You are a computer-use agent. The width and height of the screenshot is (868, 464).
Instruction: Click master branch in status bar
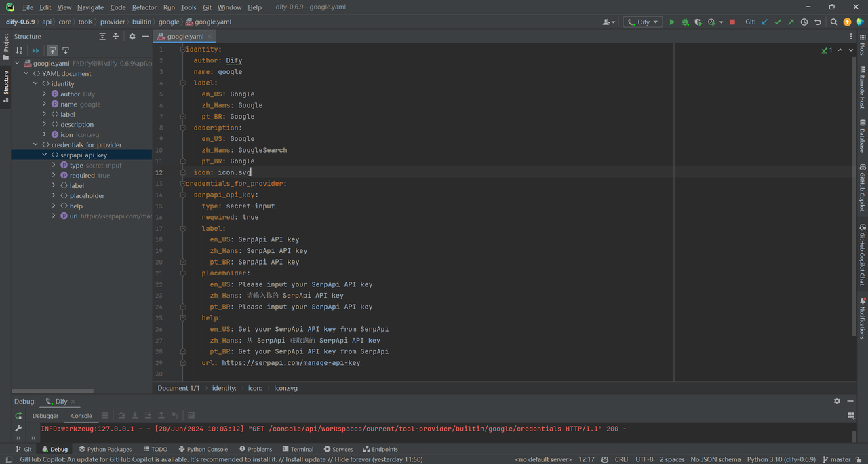coord(835,459)
